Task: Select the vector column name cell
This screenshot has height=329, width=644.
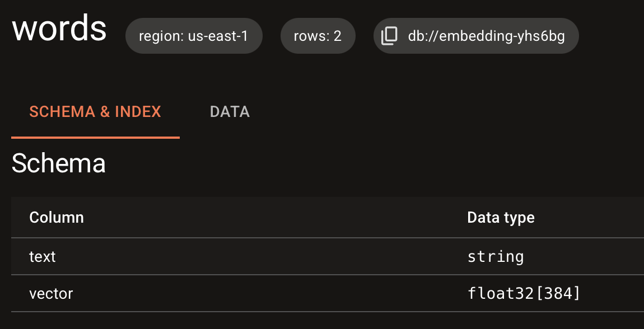Action: click(x=51, y=293)
